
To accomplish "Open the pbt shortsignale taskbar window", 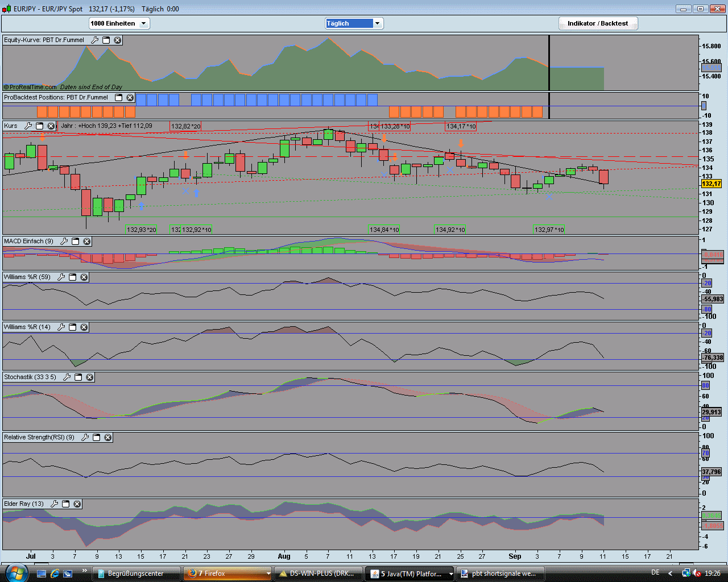I will [501, 573].
